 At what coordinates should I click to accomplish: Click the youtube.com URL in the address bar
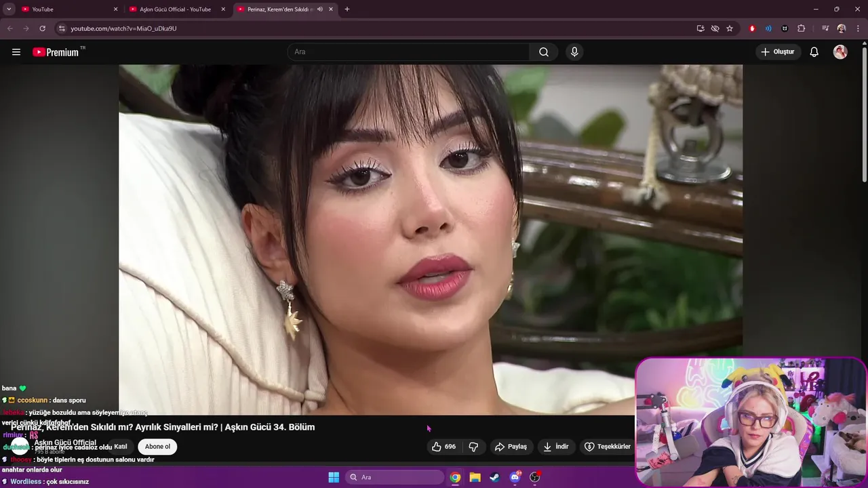123,28
